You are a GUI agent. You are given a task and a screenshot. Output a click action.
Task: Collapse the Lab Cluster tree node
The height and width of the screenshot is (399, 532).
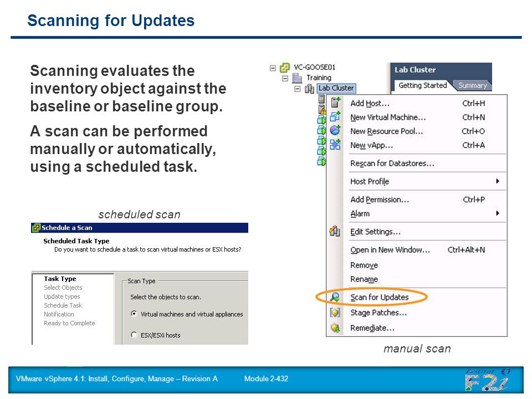pyautogui.click(x=298, y=89)
